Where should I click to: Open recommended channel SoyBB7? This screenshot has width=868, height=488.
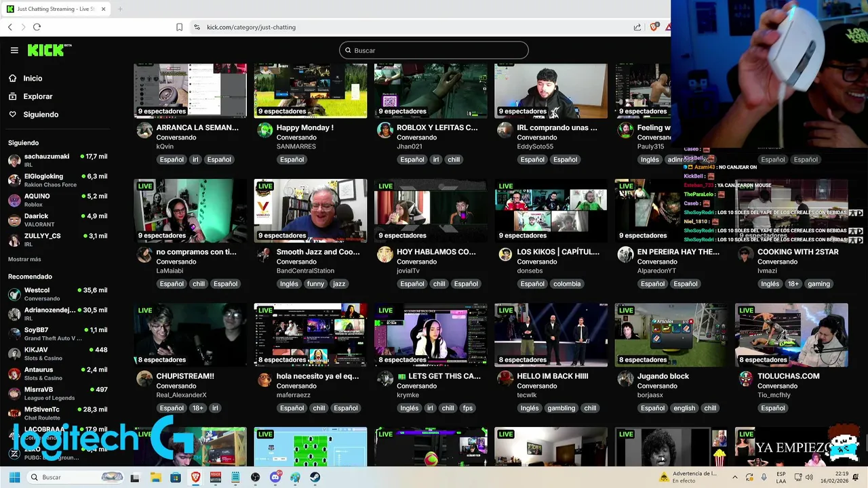pos(58,333)
